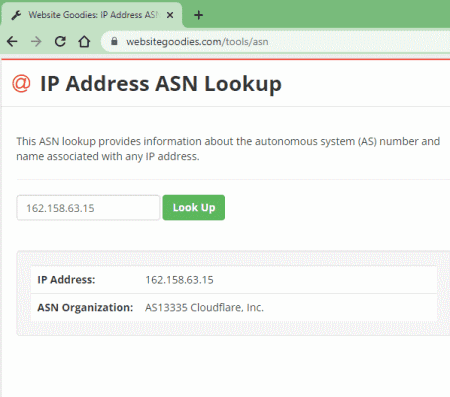
Task: Click the red @ icon beside the heading
Action: [x=21, y=83]
